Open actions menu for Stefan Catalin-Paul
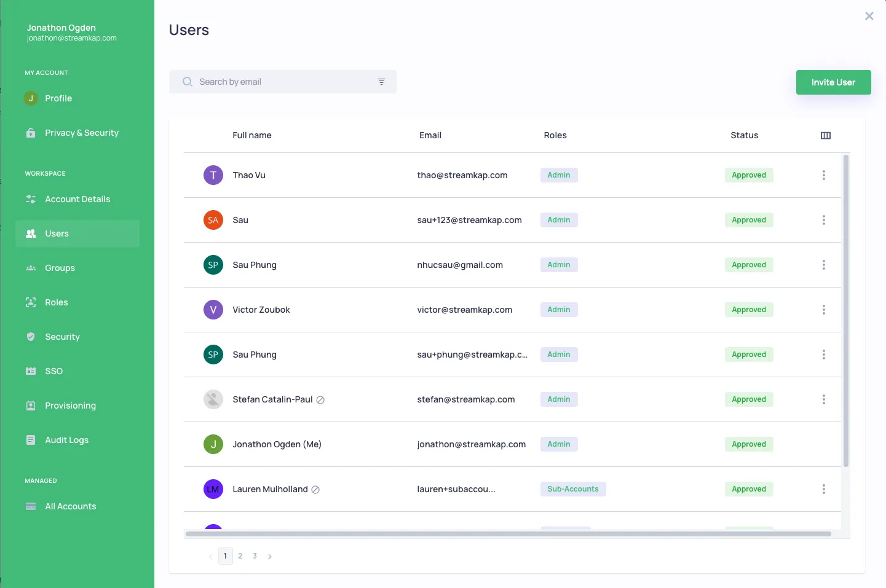 tap(824, 399)
